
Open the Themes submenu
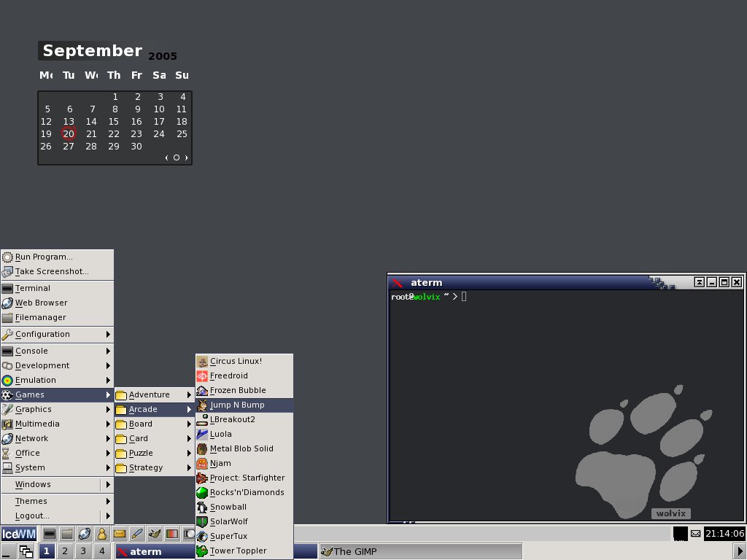(x=57, y=502)
